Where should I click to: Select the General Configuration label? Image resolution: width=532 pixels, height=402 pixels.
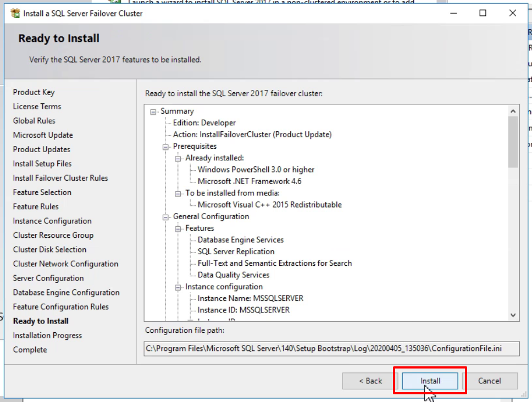click(x=211, y=216)
